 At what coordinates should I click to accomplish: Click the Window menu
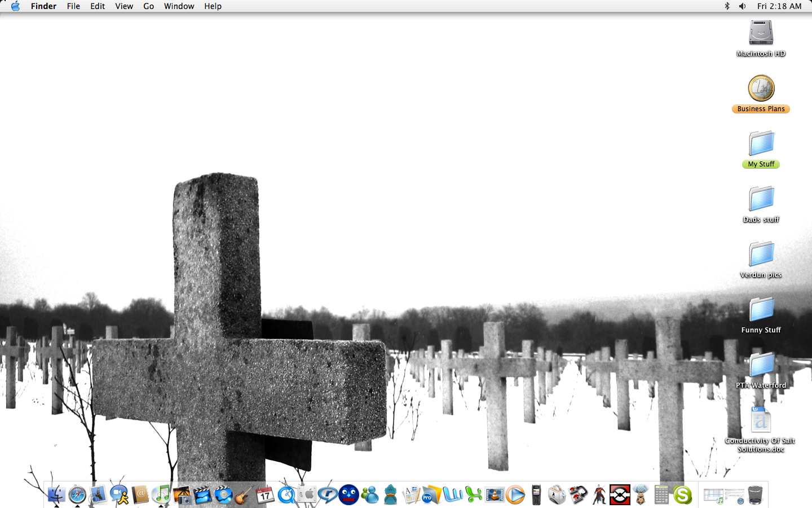coord(179,6)
